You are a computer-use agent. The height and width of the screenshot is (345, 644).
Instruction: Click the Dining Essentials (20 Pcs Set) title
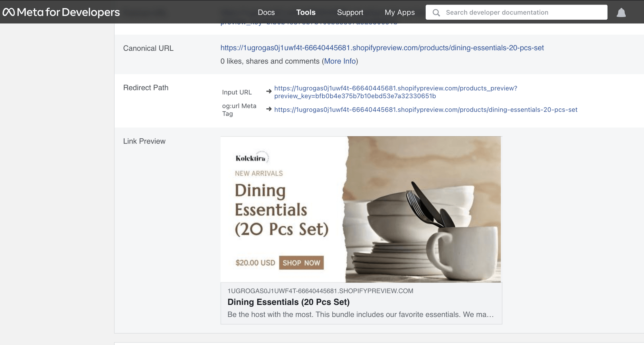pyautogui.click(x=289, y=302)
